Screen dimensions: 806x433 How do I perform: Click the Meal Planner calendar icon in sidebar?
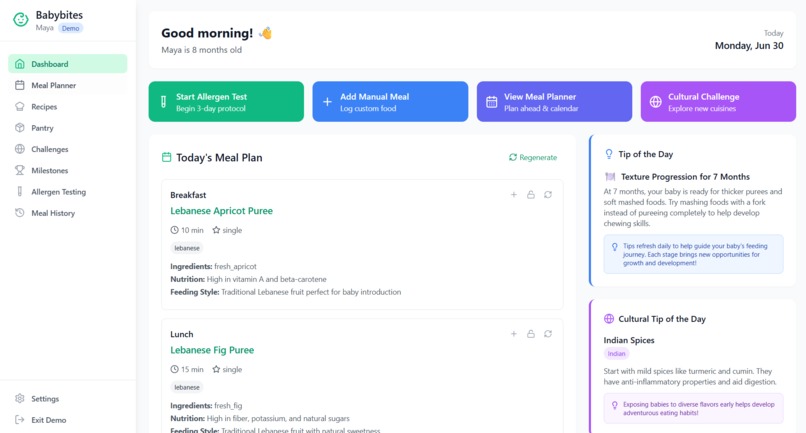pyautogui.click(x=20, y=85)
